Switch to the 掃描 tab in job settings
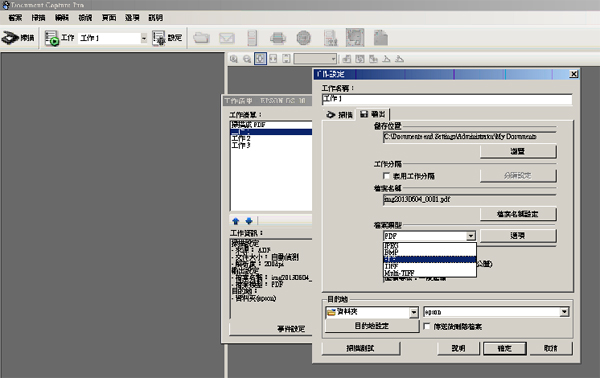 (x=339, y=114)
